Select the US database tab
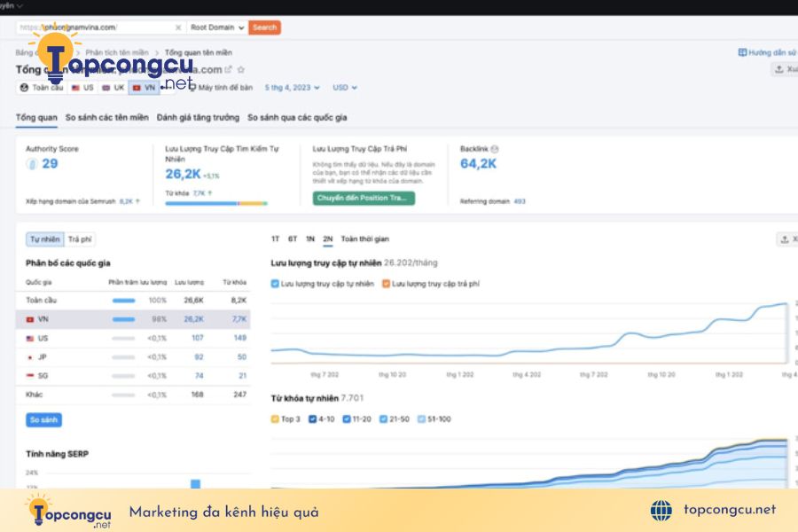 [82, 88]
